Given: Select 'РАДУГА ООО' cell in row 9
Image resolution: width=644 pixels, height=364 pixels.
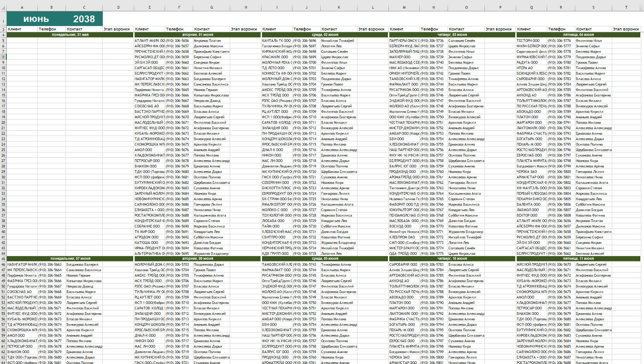Looking at the screenshot, I should pyautogui.click(x=531, y=62).
